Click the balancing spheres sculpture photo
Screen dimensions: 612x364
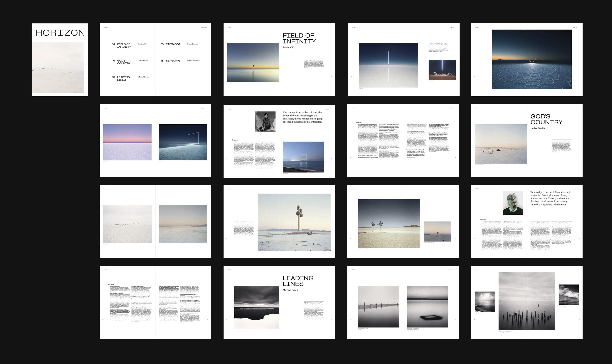click(x=294, y=222)
